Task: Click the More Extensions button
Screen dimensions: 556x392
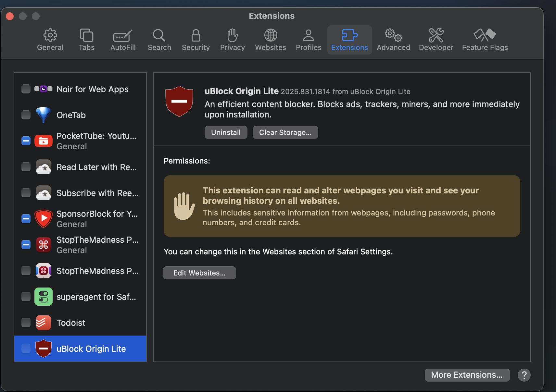Action: click(467, 375)
